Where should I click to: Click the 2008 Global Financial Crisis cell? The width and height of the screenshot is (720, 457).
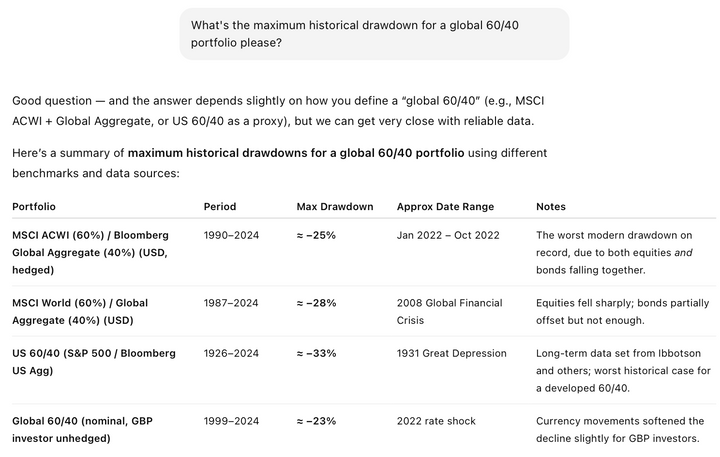[449, 311]
